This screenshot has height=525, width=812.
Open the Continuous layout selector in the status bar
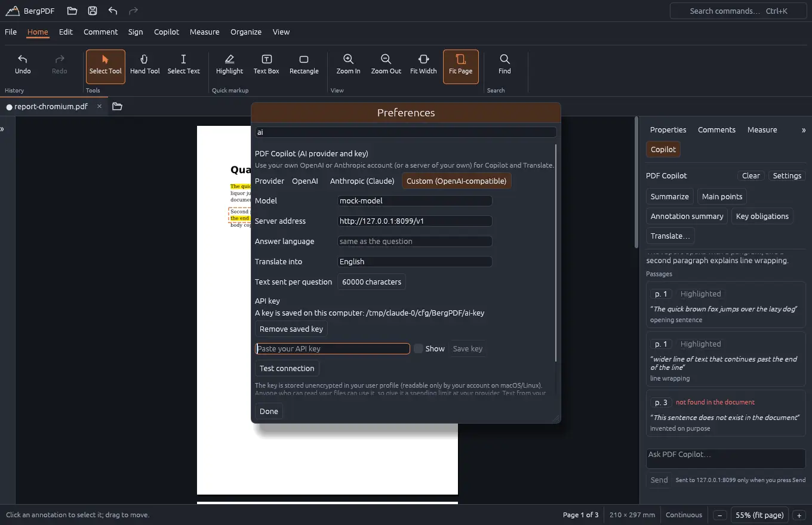tap(684, 515)
